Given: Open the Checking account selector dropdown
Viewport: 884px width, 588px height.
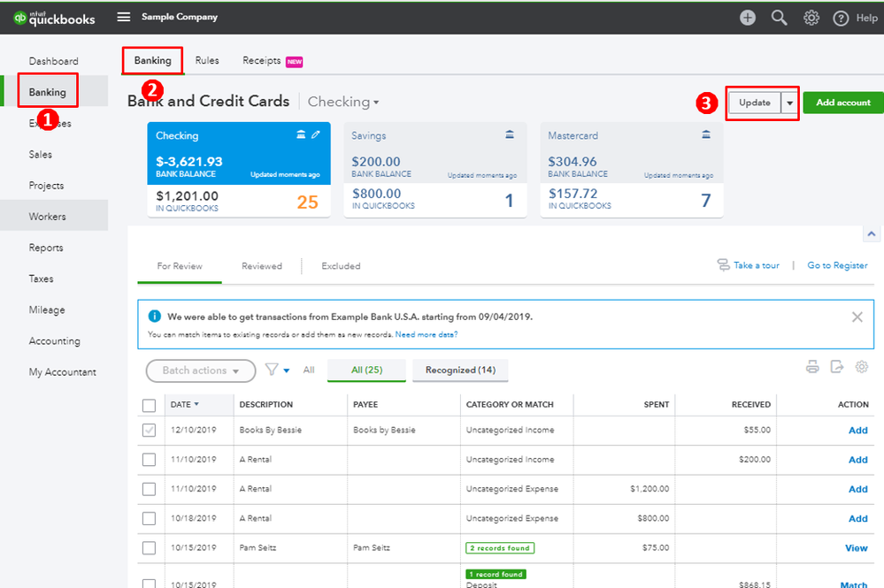Looking at the screenshot, I should [x=343, y=102].
